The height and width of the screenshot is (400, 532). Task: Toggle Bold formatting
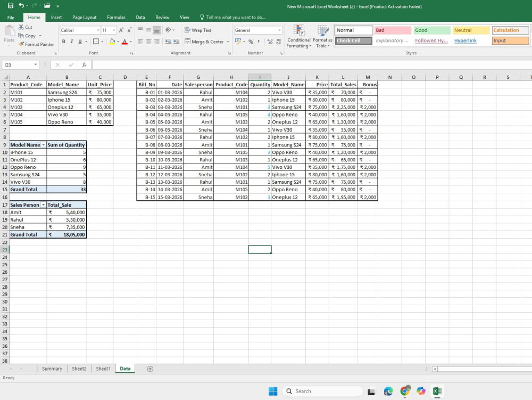click(63, 42)
